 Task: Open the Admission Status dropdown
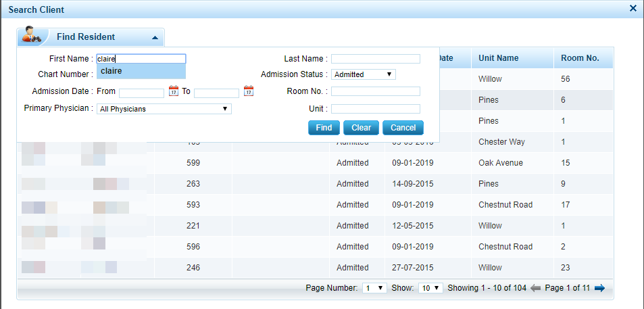364,74
